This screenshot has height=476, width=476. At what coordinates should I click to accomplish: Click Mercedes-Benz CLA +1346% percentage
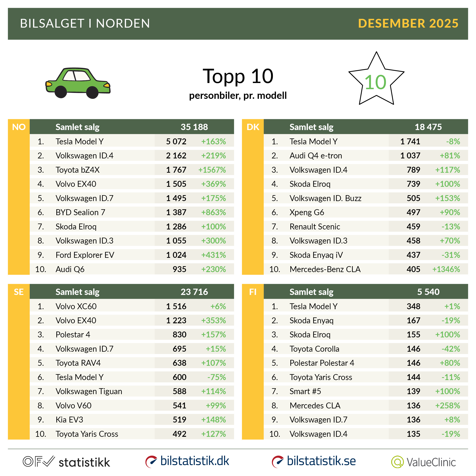(446, 269)
